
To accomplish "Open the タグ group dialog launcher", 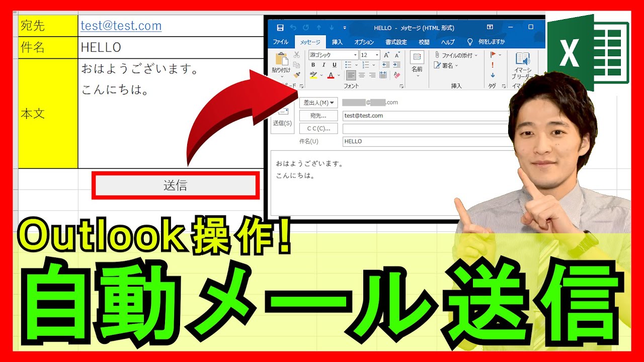I will (x=503, y=86).
